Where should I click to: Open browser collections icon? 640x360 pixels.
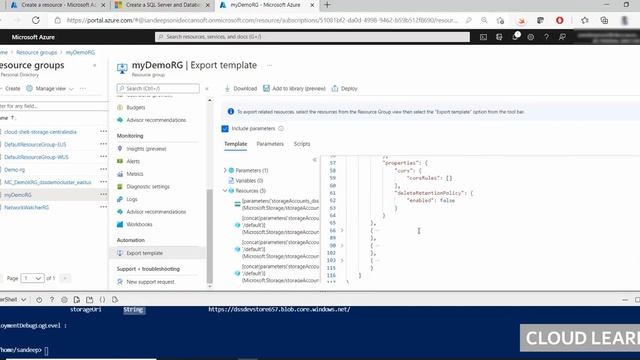click(604, 20)
